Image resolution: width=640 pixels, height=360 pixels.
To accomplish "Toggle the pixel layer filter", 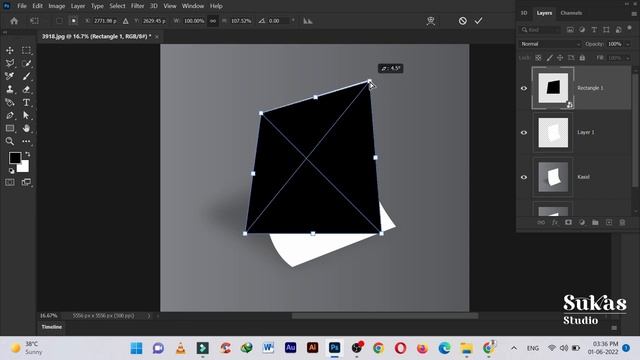I will [570, 30].
